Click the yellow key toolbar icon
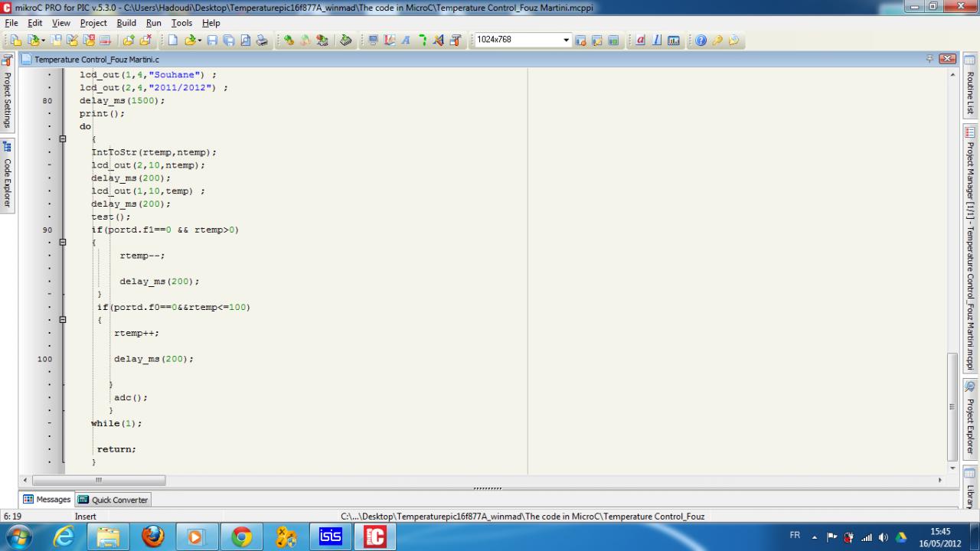 click(717, 41)
